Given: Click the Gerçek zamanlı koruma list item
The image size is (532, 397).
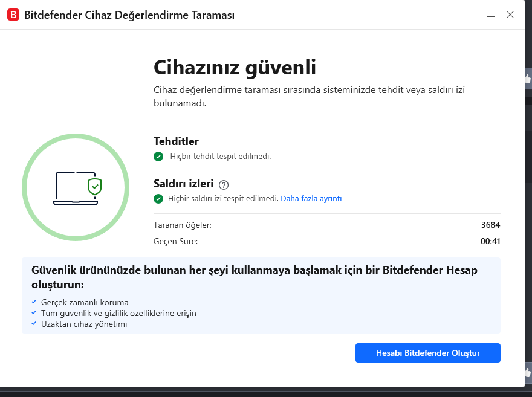Looking at the screenshot, I should pyautogui.click(x=85, y=302).
